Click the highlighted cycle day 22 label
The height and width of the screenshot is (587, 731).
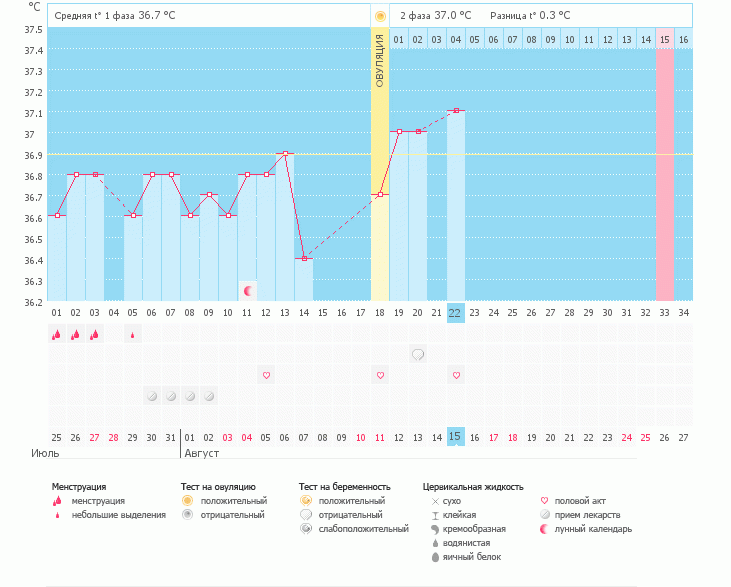pyautogui.click(x=455, y=313)
